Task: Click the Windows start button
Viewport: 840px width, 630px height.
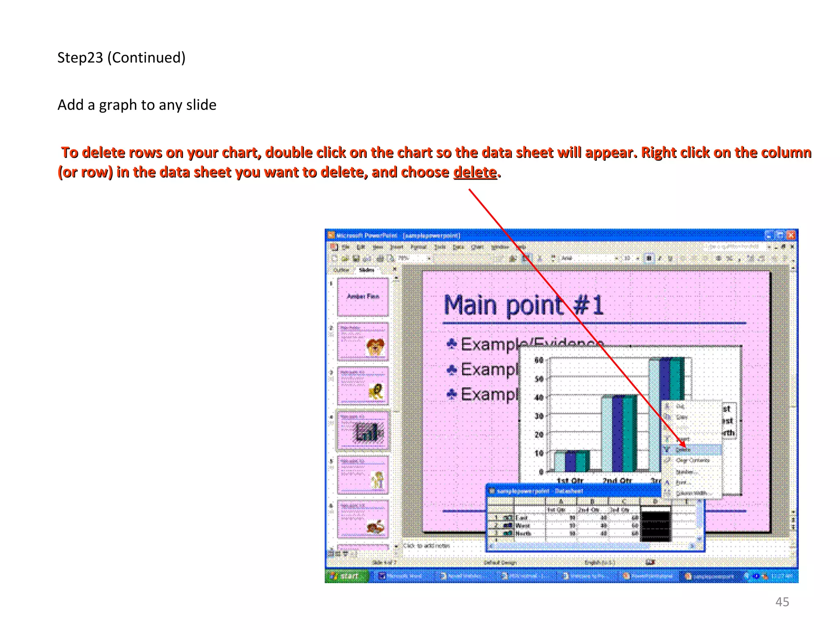Action: click(347, 576)
